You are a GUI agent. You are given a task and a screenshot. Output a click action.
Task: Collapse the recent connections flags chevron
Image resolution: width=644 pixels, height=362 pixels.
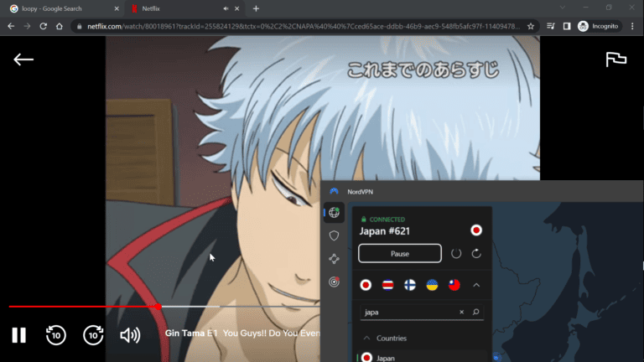(x=476, y=285)
